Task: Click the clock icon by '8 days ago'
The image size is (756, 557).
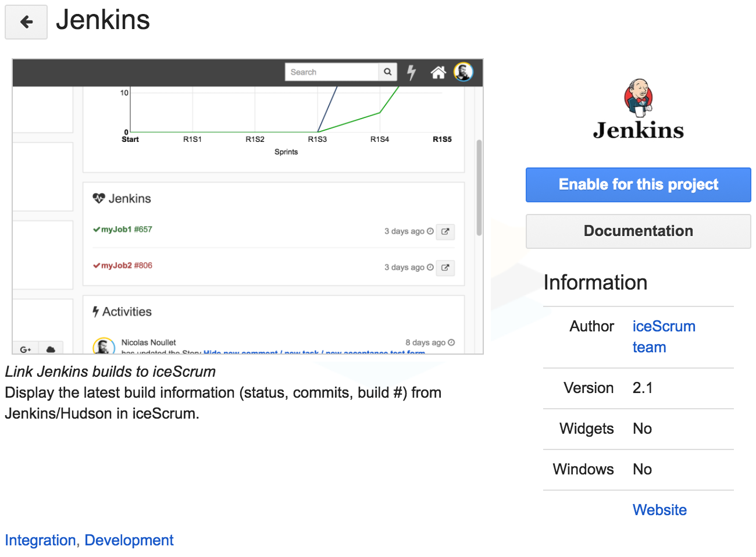Action: tap(451, 342)
